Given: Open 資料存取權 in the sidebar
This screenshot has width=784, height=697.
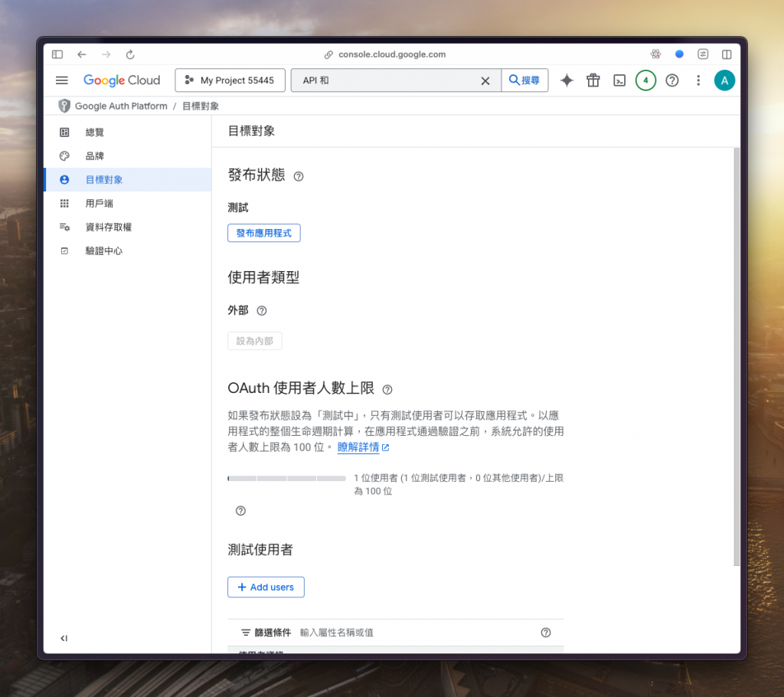Looking at the screenshot, I should coord(128,227).
